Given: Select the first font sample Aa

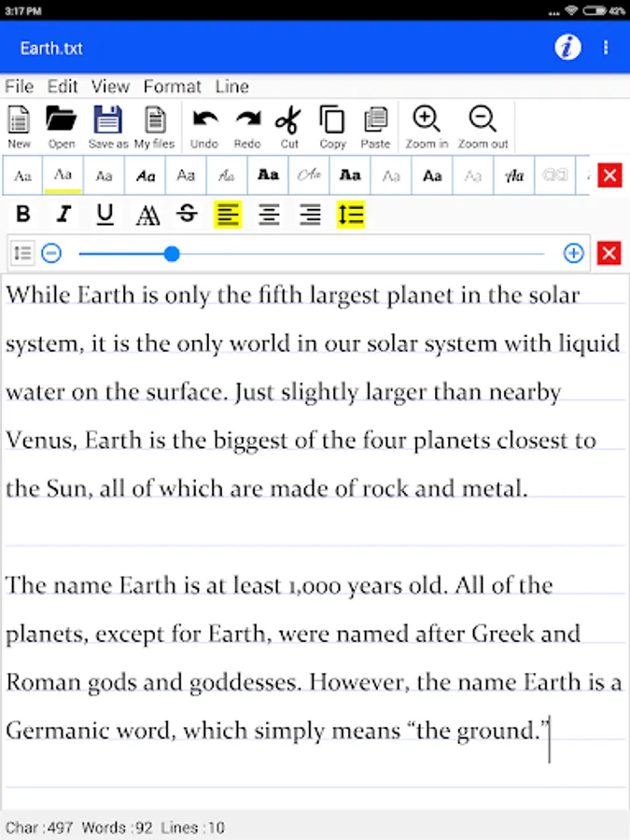Looking at the screenshot, I should 22,175.
